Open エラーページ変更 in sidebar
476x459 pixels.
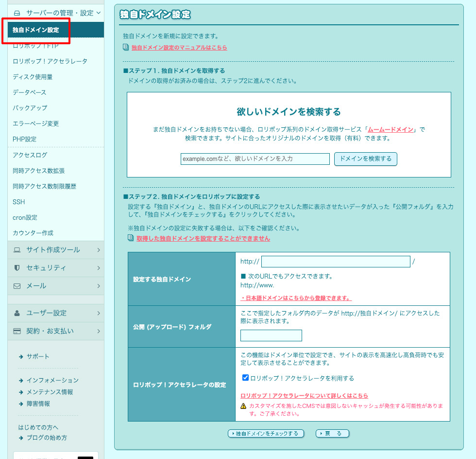[36, 124]
